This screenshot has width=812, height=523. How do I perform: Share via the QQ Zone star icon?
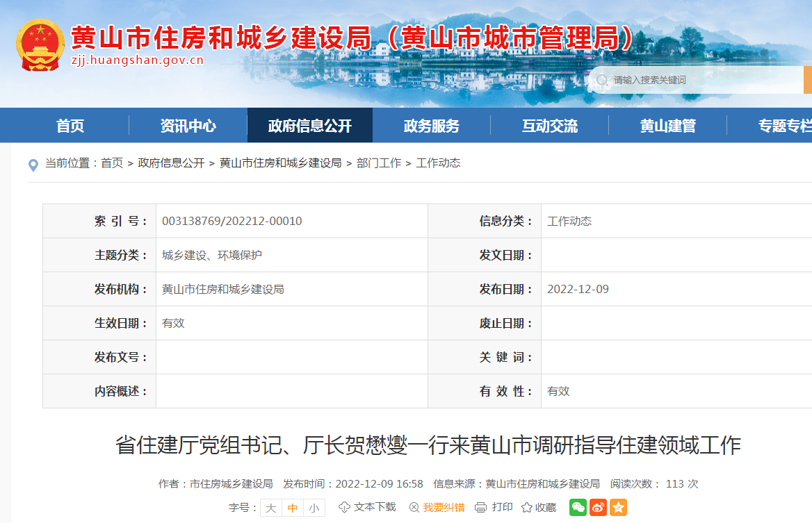coord(617,508)
